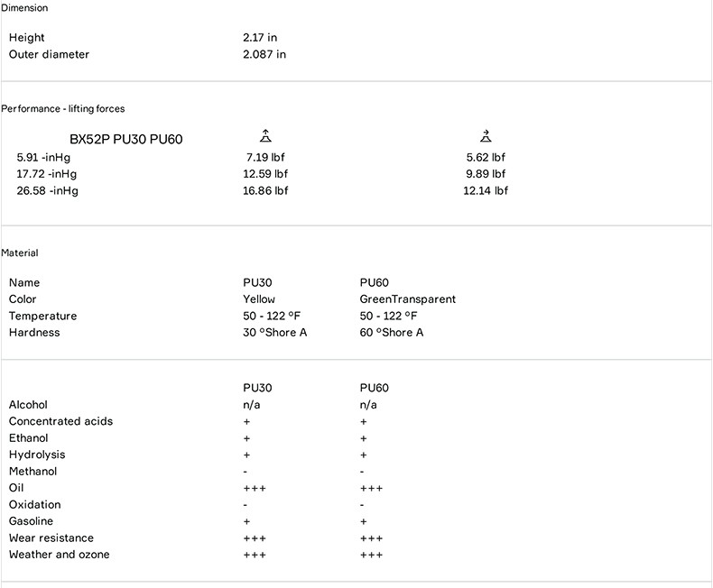
Task: Click the 30 °Shore A hardness value
Action: pyautogui.click(x=275, y=333)
